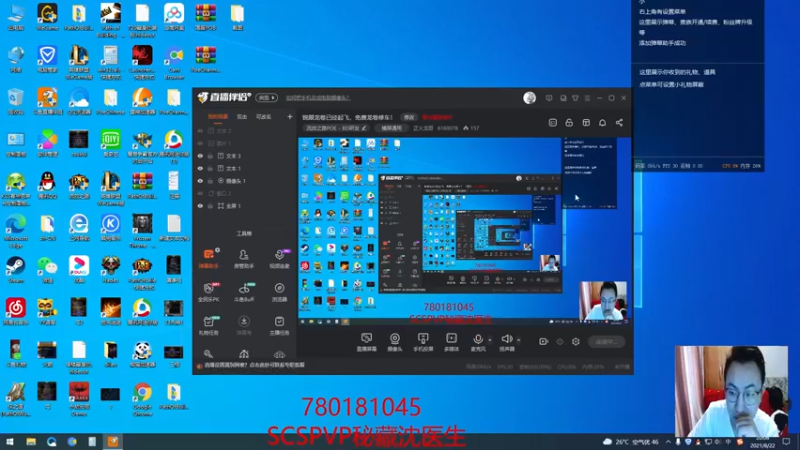The height and width of the screenshot is (450, 800).
Task: Toggle the lock on the 文本 3 source
Action: tap(210, 156)
